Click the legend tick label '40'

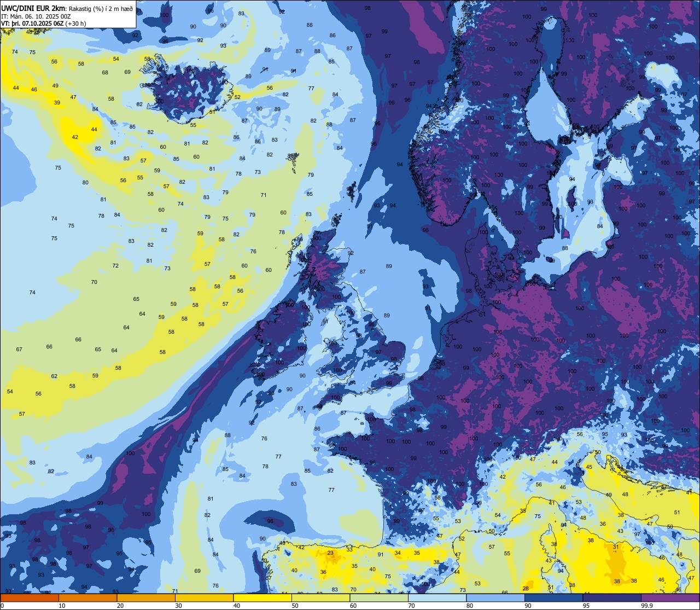(x=237, y=606)
